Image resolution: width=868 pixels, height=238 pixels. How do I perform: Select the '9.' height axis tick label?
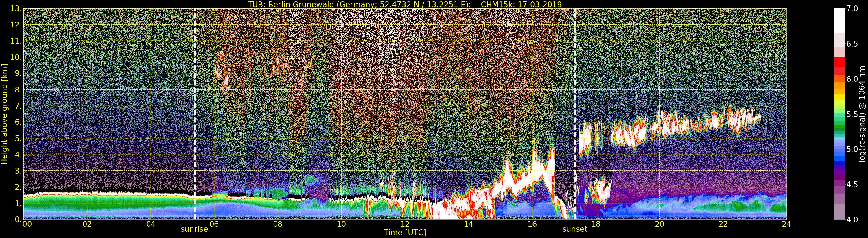(18, 74)
